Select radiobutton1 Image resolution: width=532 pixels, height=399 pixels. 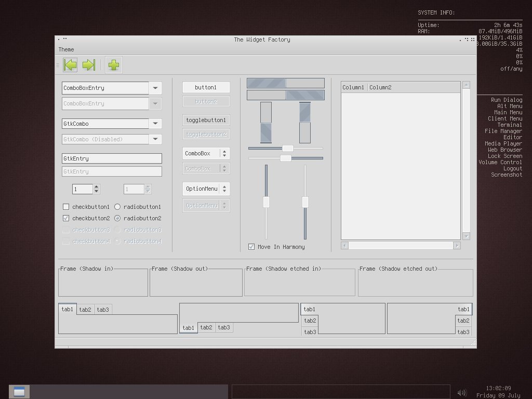(x=117, y=207)
